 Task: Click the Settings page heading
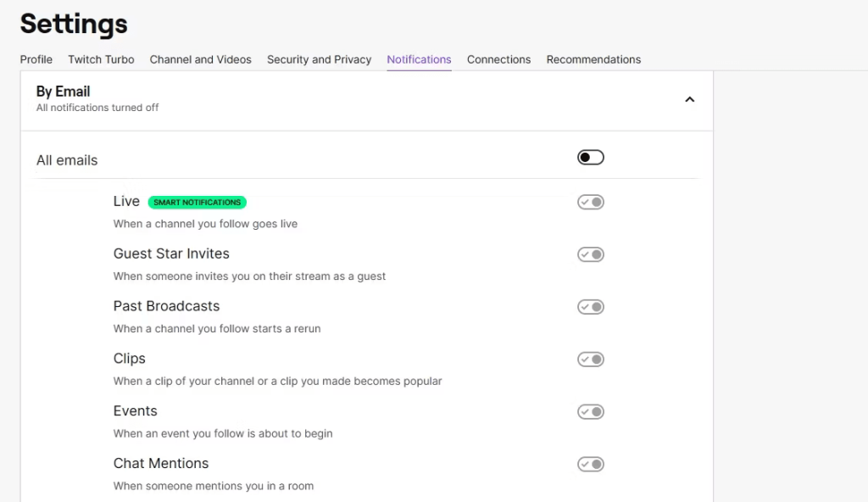pyautogui.click(x=73, y=24)
